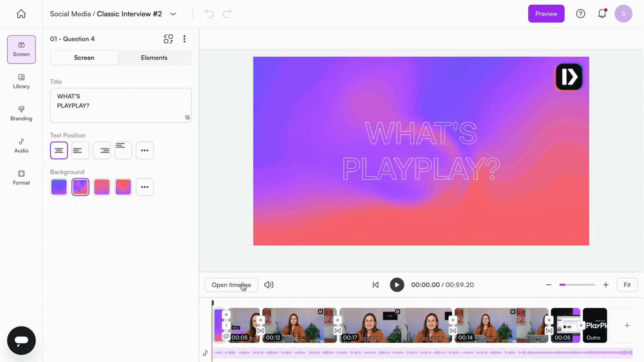Open the help question mark icon
Viewport: 644px width, 362px height.
581,14
